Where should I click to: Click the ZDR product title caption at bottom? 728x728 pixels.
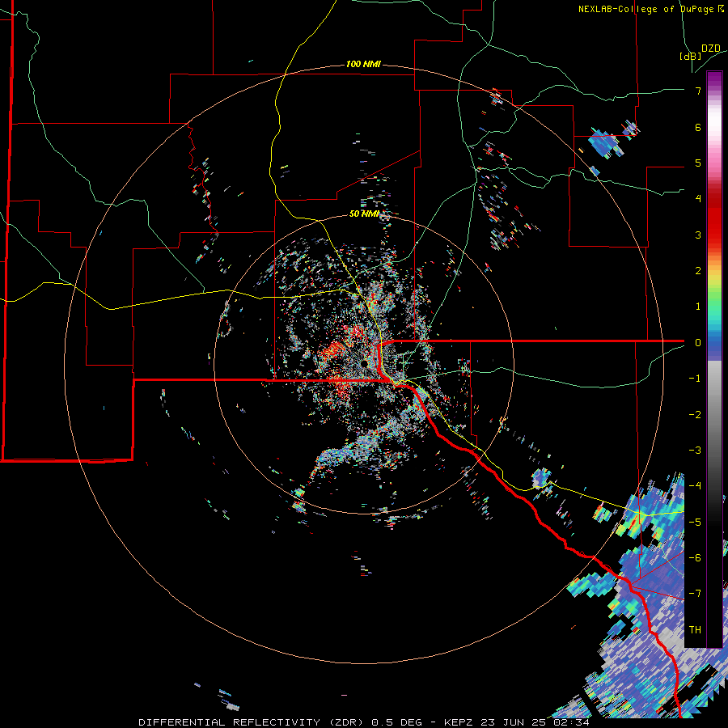point(364,722)
